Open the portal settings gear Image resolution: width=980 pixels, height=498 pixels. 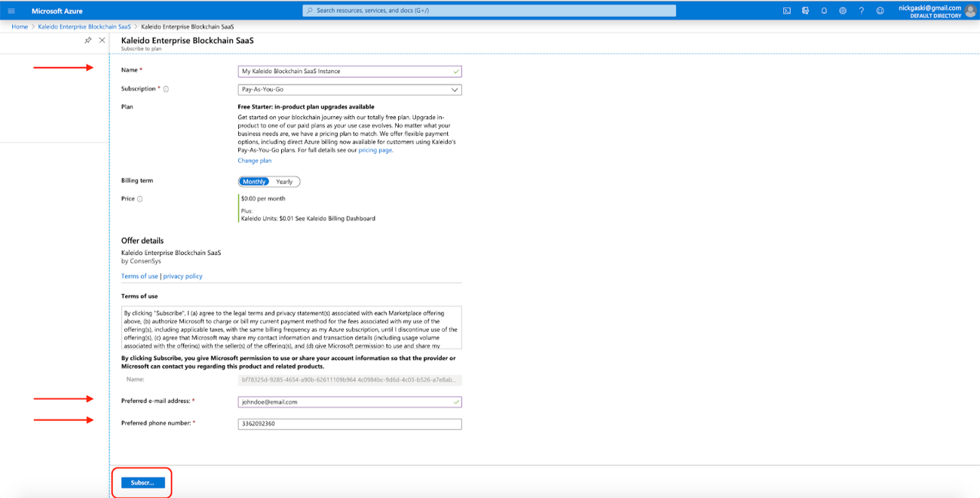843,11
